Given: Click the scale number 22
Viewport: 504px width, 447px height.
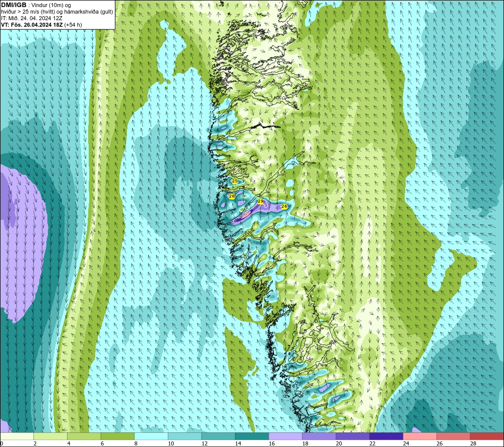Looking at the screenshot, I should pos(372,443).
